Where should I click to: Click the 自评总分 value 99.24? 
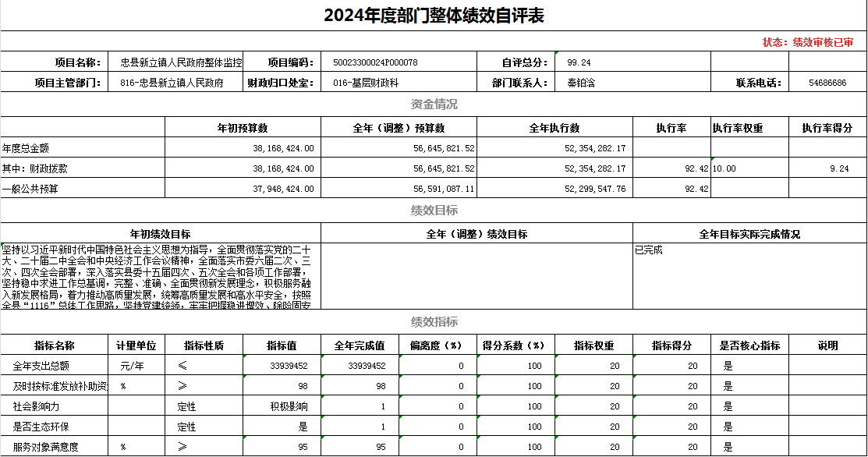point(579,62)
